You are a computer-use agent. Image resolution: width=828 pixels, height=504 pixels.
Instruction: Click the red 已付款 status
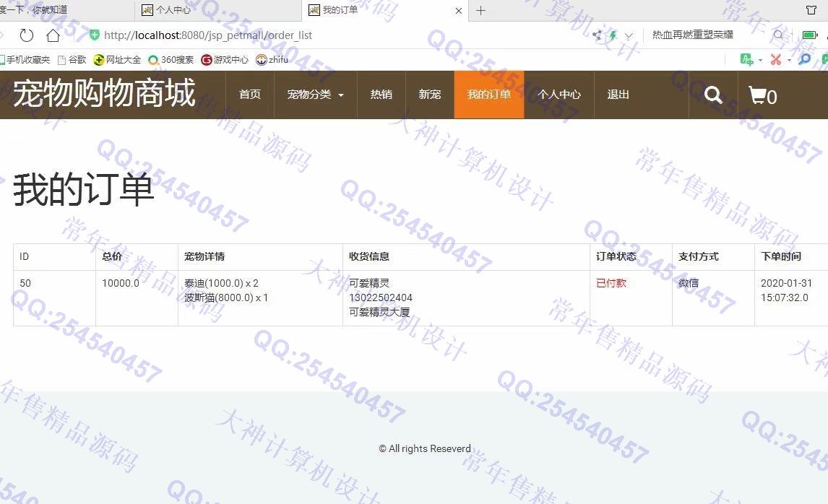[x=611, y=283]
